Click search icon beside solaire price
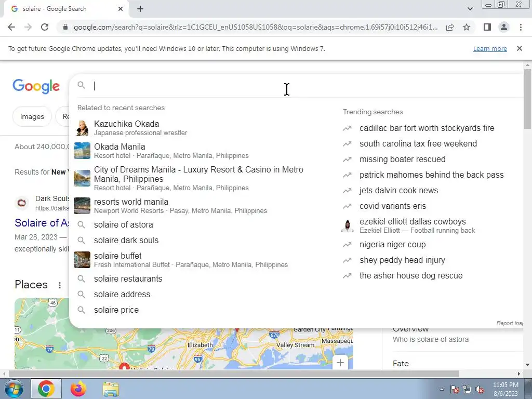 [x=81, y=310]
